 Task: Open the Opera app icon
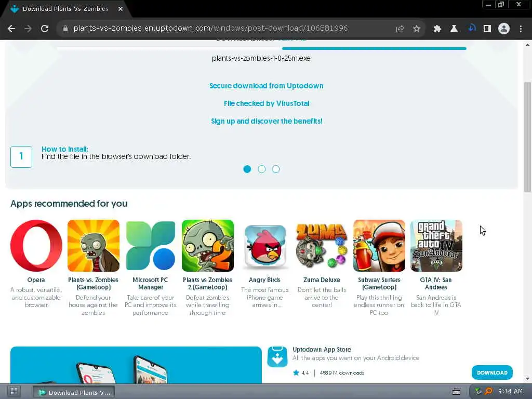(x=36, y=246)
